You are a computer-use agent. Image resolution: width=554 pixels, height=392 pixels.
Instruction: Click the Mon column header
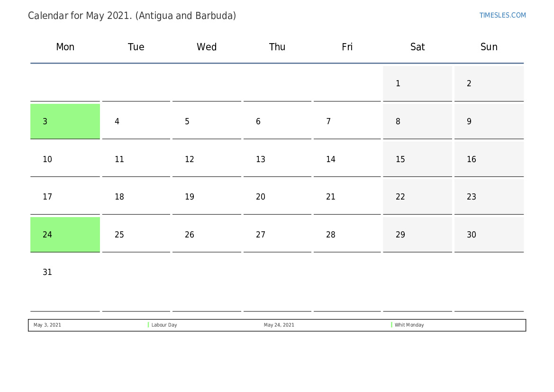point(65,46)
